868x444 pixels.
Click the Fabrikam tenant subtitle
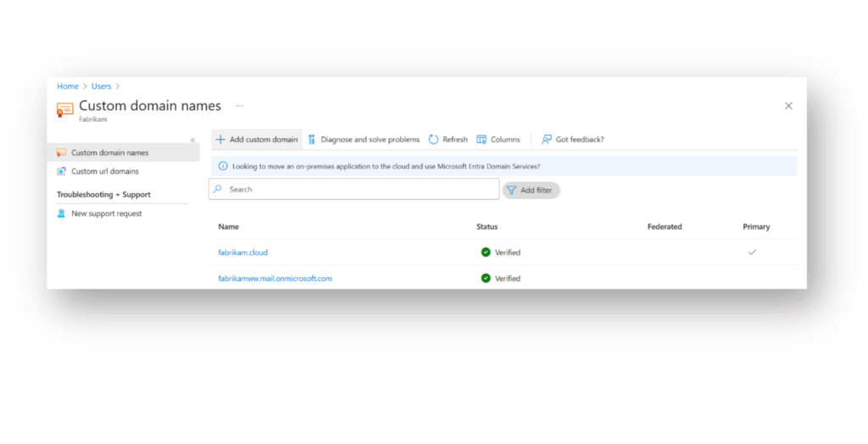pyautogui.click(x=93, y=119)
